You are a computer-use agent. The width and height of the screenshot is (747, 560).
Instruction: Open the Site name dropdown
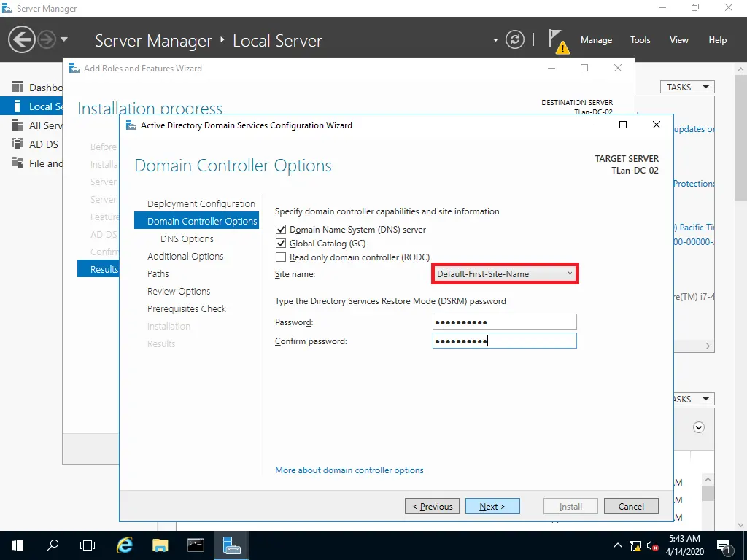(505, 274)
